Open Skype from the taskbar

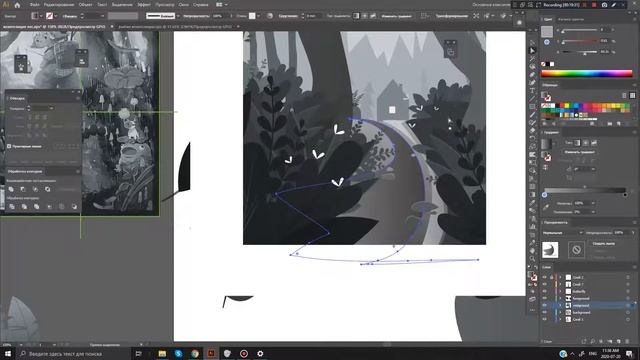(178, 353)
